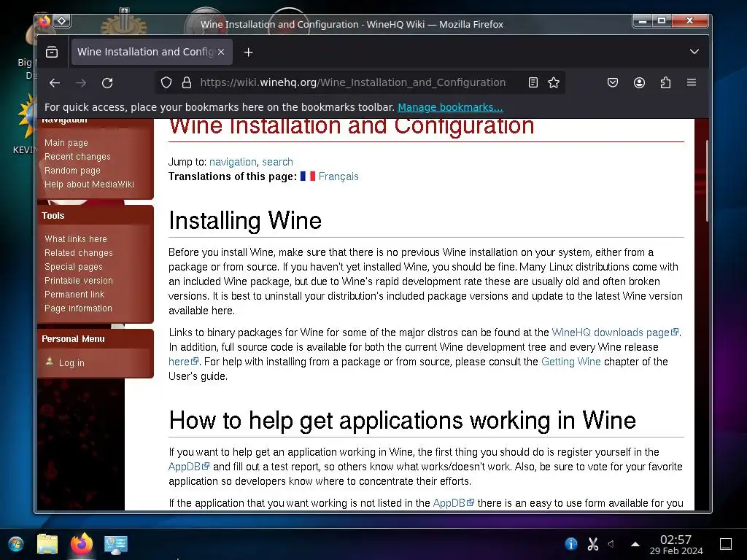Screen dimensions: 747x560
Task: Open a new tab with plus button
Action: click(x=248, y=52)
